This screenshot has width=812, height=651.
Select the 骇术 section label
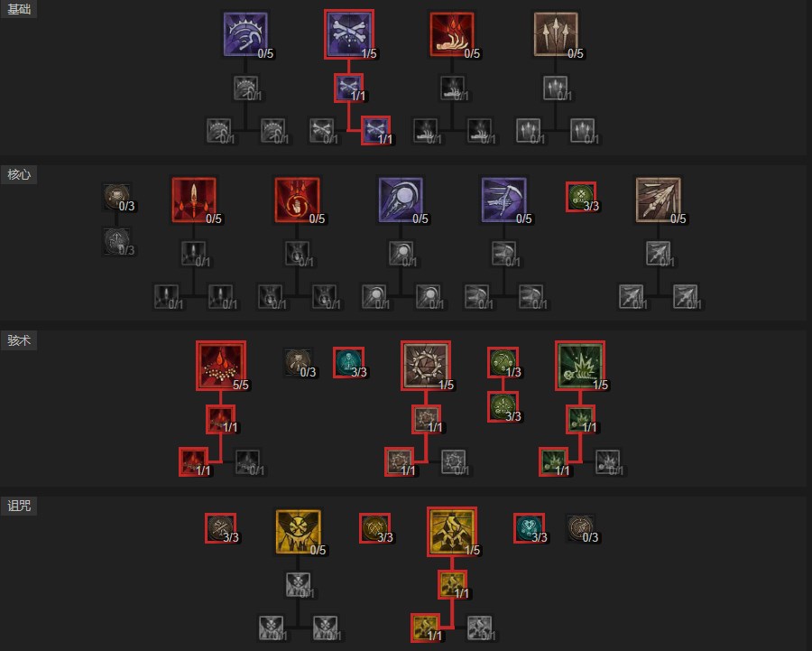tap(19, 340)
